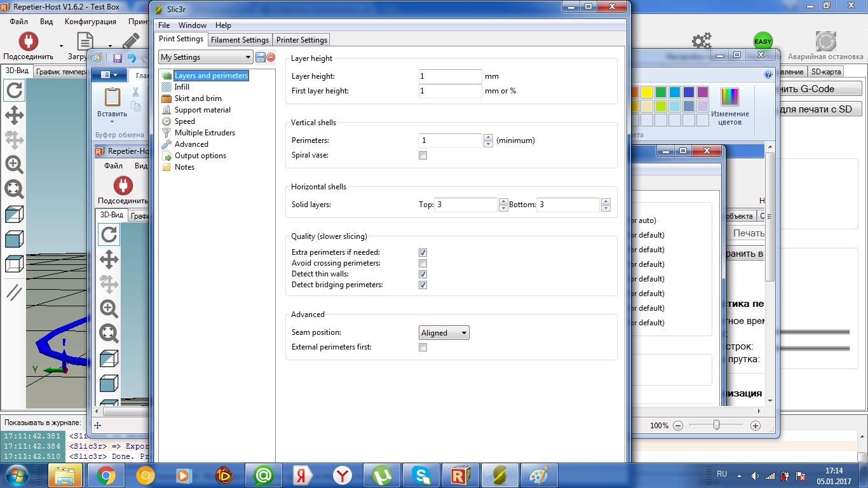This screenshot has height=488, width=868.
Task: Click the Layer height input field
Action: point(450,76)
